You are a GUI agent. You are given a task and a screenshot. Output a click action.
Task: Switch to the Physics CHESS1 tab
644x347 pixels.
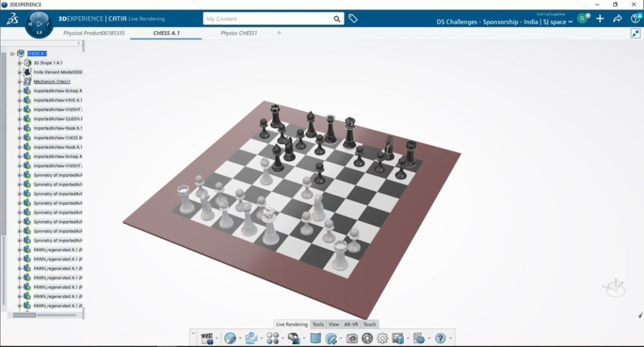(x=239, y=33)
